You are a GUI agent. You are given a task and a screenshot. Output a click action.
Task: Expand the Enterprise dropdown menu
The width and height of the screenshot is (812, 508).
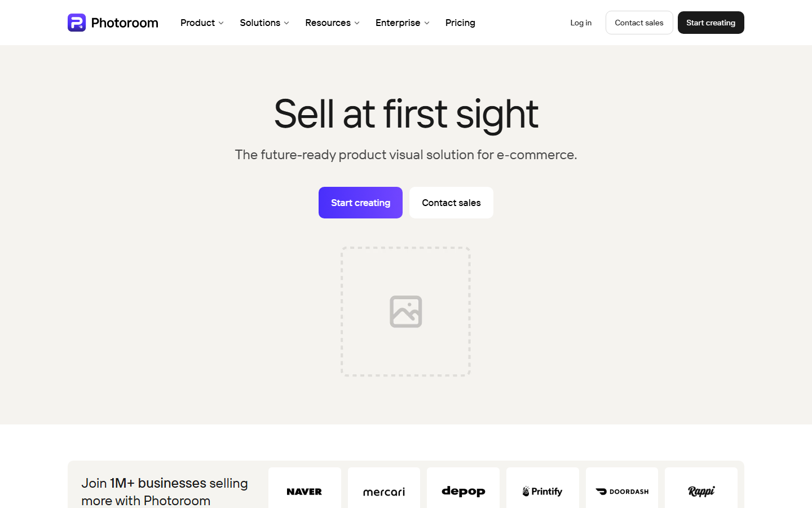[403, 23]
